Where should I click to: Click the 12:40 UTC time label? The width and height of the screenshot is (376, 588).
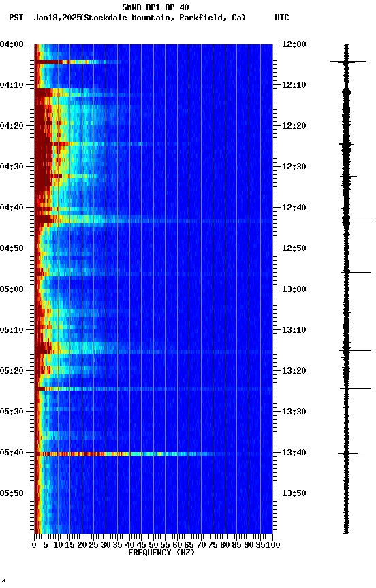[294, 208]
